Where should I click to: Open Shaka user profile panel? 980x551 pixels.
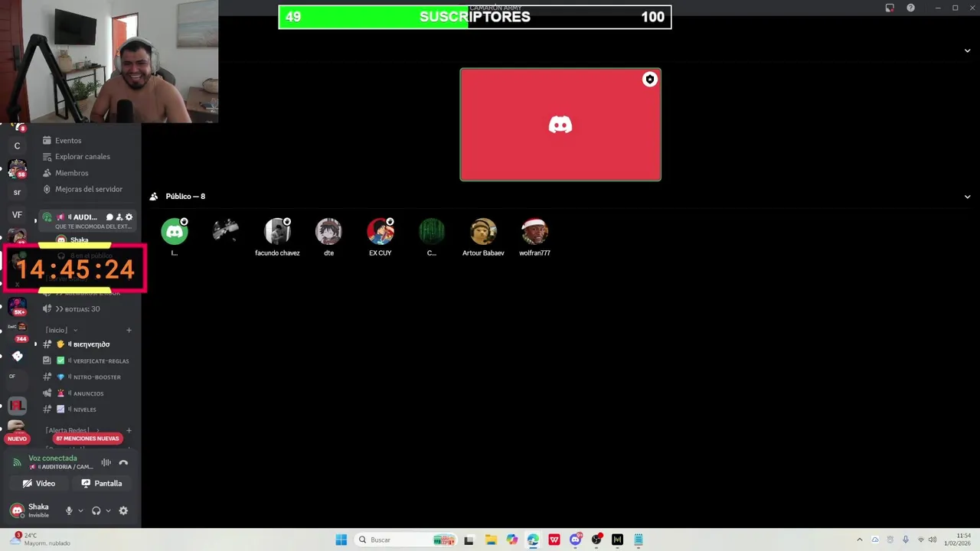coord(32,510)
